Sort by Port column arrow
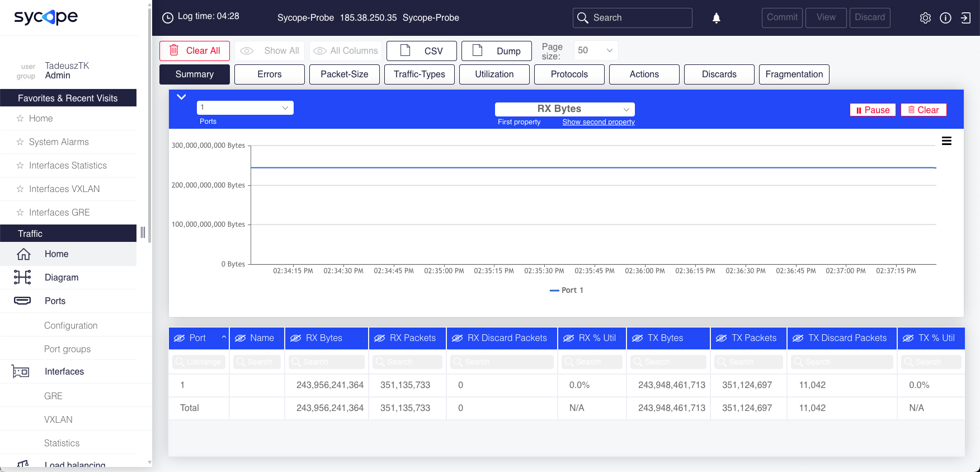 (224, 337)
